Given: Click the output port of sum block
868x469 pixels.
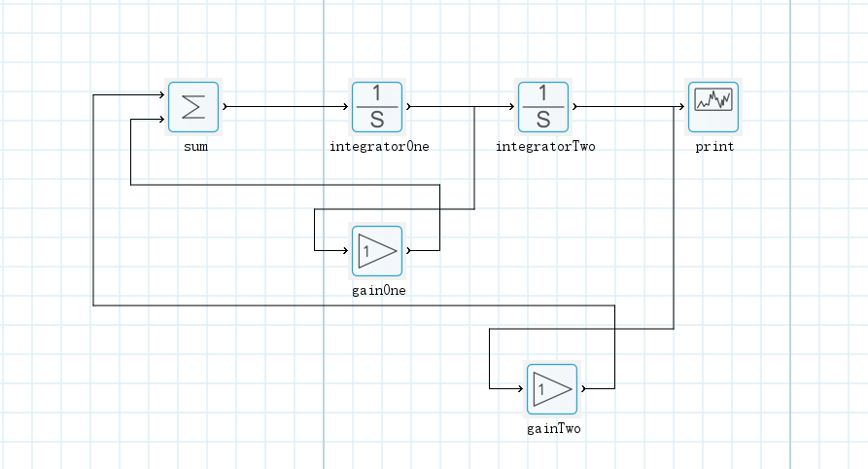Looking at the screenshot, I should coord(226,106).
